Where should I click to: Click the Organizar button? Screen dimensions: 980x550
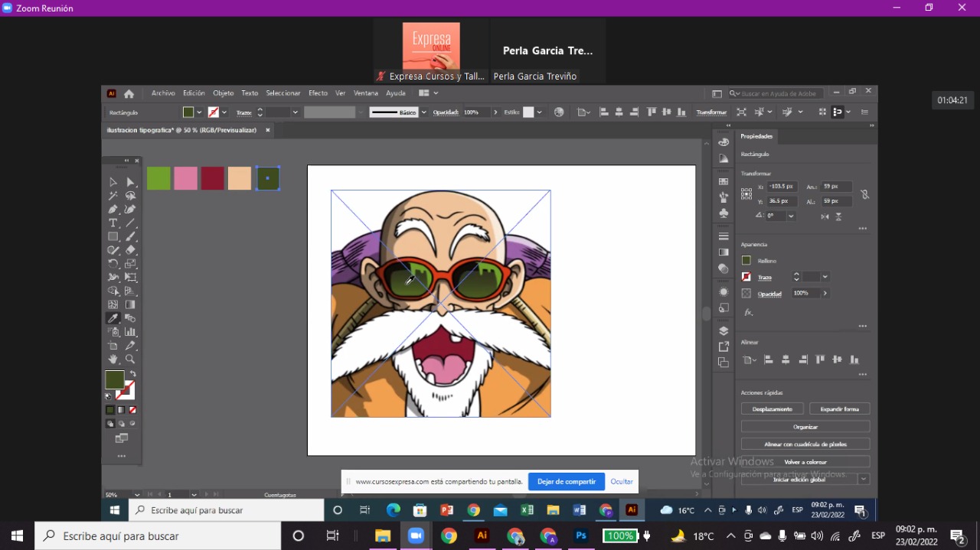pyautogui.click(x=805, y=427)
